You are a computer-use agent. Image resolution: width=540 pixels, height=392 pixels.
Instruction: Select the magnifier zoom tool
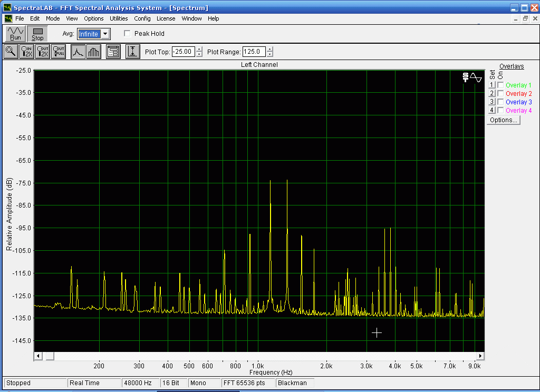click(x=11, y=52)
